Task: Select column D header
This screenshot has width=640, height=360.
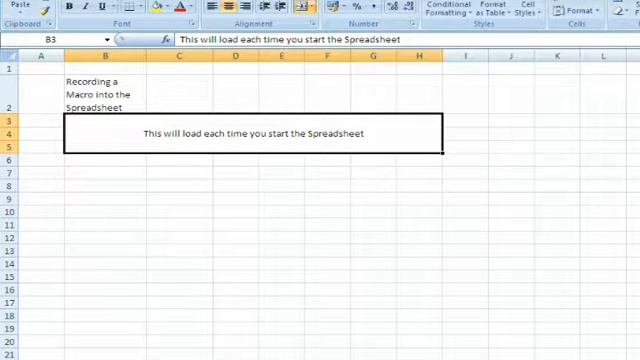Action: 236,56
